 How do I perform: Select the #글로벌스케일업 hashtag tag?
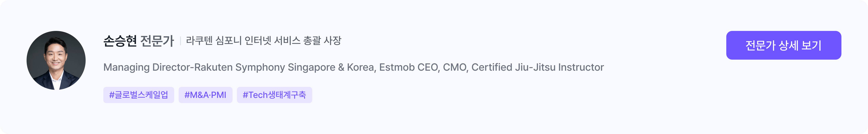(139, 95)
